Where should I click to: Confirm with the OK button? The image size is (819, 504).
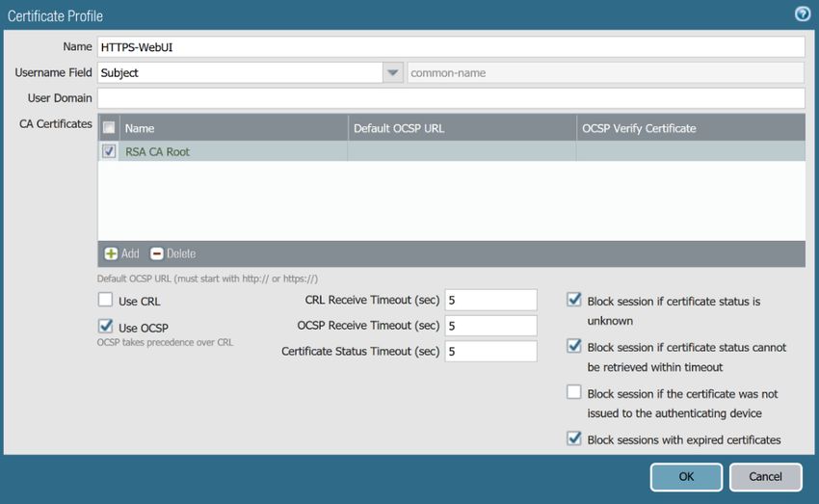(x=686, y=477)
